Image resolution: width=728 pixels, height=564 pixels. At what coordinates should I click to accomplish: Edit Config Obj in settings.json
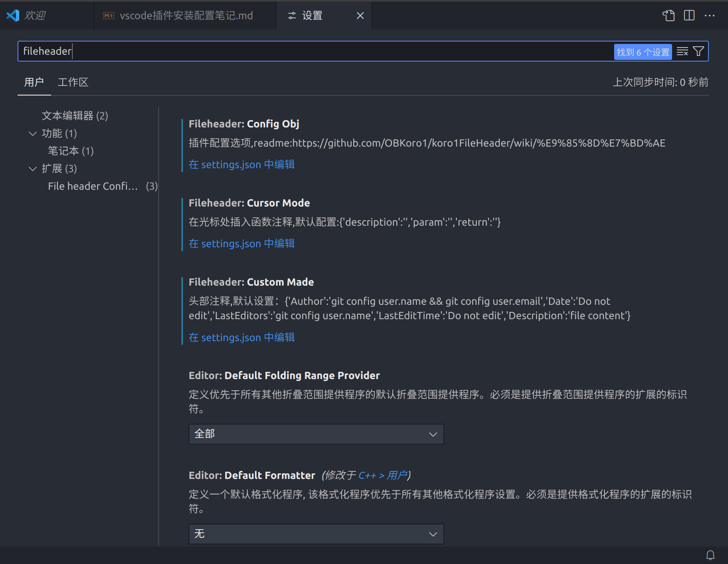241,165
